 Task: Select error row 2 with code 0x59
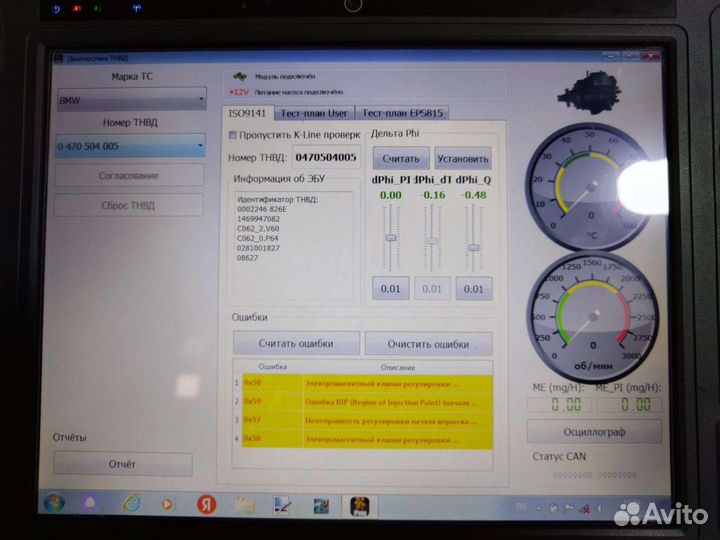367,402
